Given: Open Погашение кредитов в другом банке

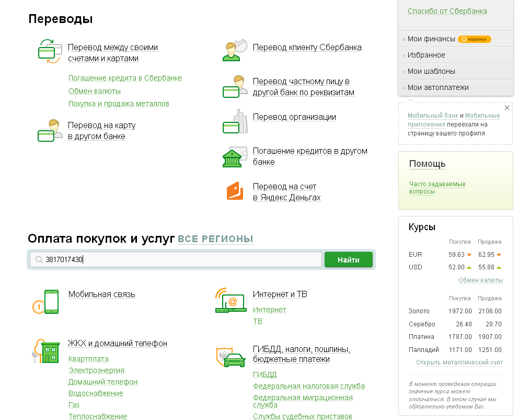Looking at the screenshot, I should (x=310, y=156).
